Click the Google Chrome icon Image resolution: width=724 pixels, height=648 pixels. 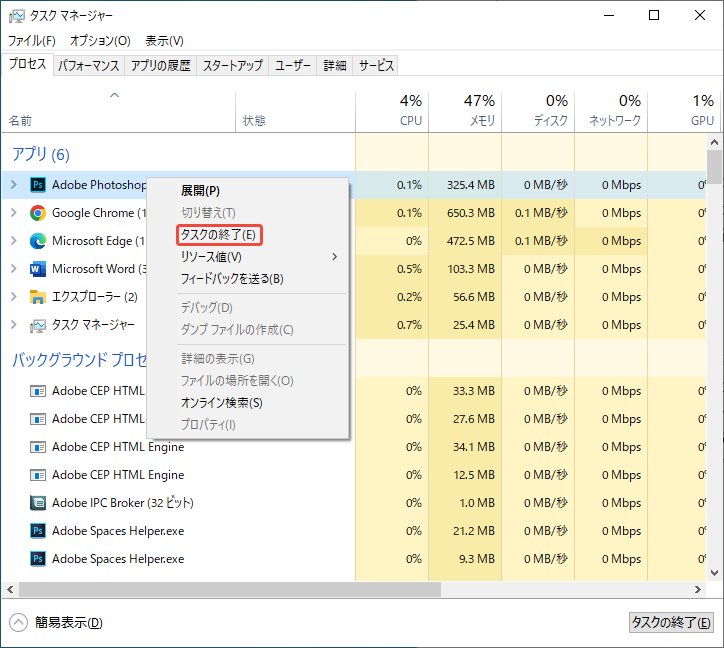click(x=38, y=213)
